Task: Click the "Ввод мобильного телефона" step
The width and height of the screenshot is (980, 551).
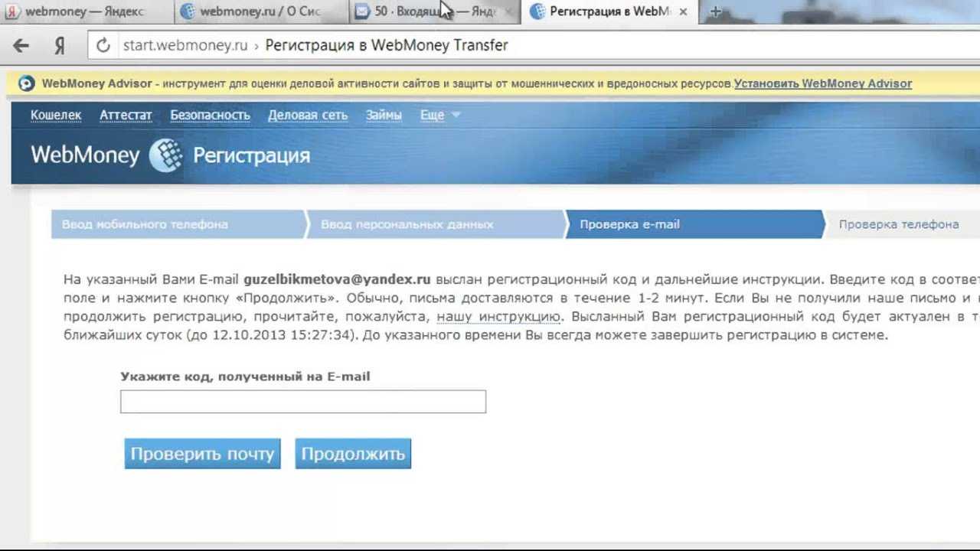Action: [x=178, y=224]
